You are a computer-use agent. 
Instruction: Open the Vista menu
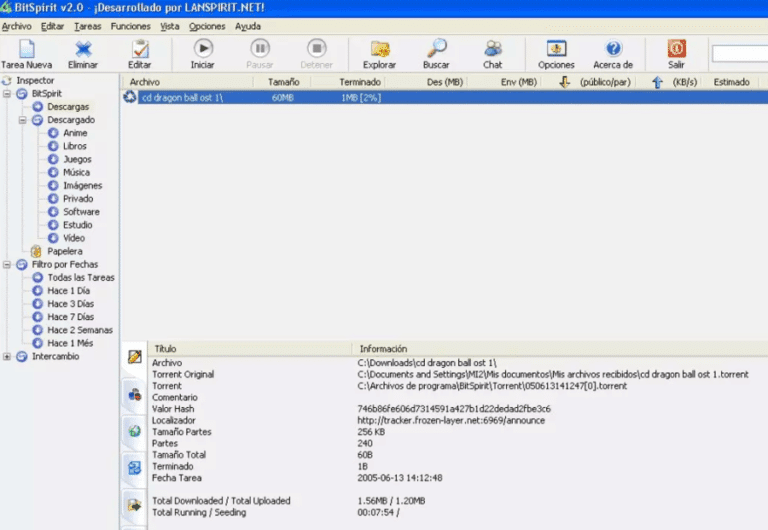[x=170, y=26]
